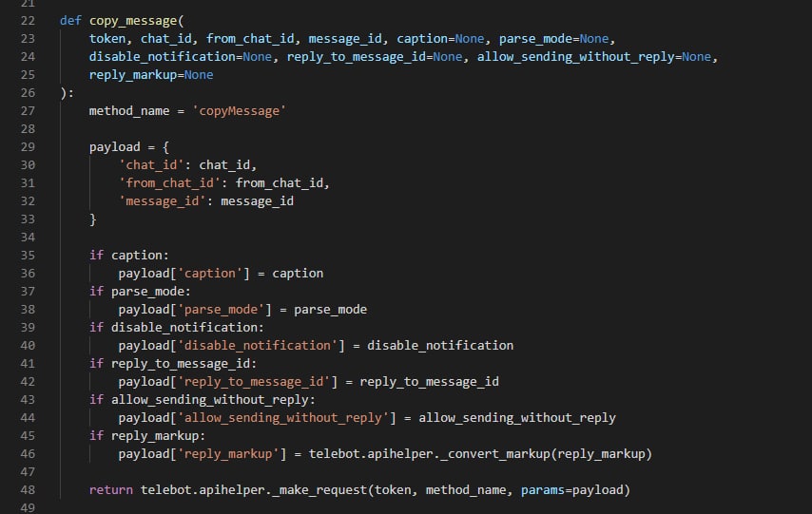Click 'if disable_notification:' on line 39
The width and height of the screenshot is (812, 514).
tap(177, 328)
